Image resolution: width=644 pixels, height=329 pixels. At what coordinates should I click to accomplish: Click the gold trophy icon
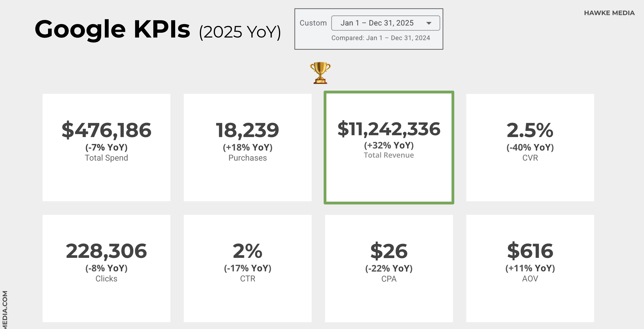tap(320, 73)
